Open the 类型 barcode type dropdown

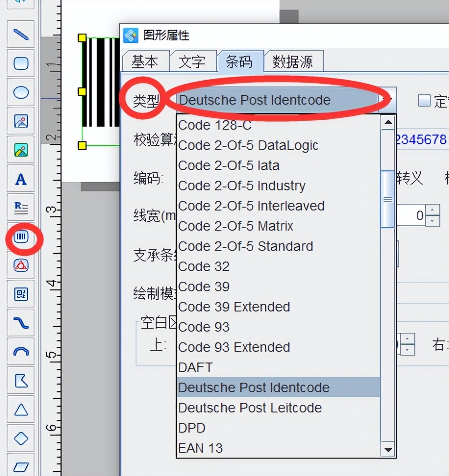coord(387,100)
